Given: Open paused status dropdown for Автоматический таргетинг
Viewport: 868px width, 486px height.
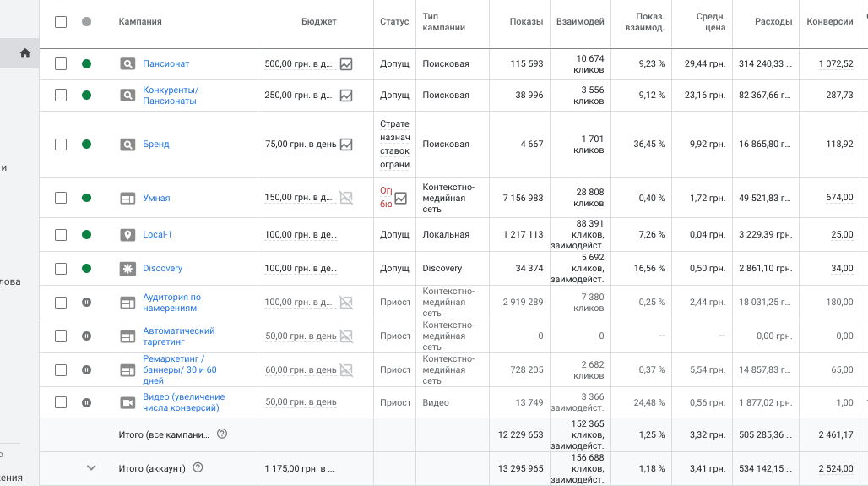Looking at the screenshot, I should 86,336.
